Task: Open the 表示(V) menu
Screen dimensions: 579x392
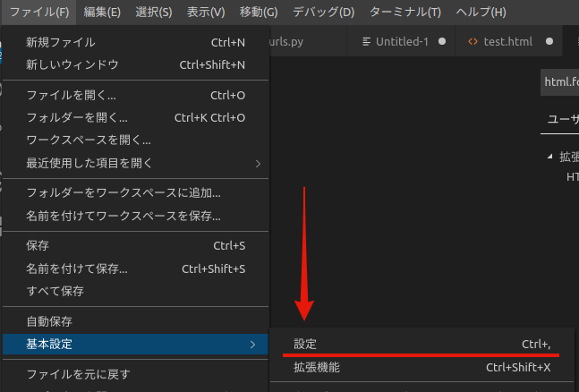Action: coord(206,13)
